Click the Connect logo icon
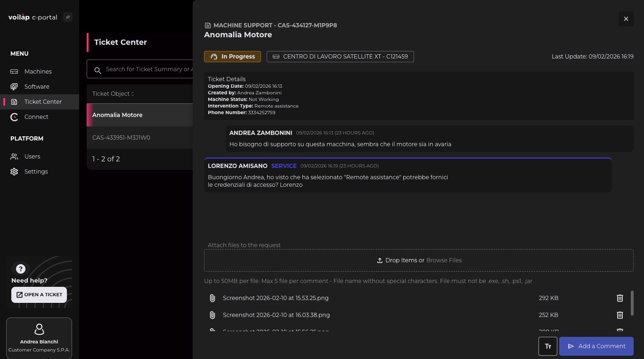Screen dimensions: 644x359 14,117
